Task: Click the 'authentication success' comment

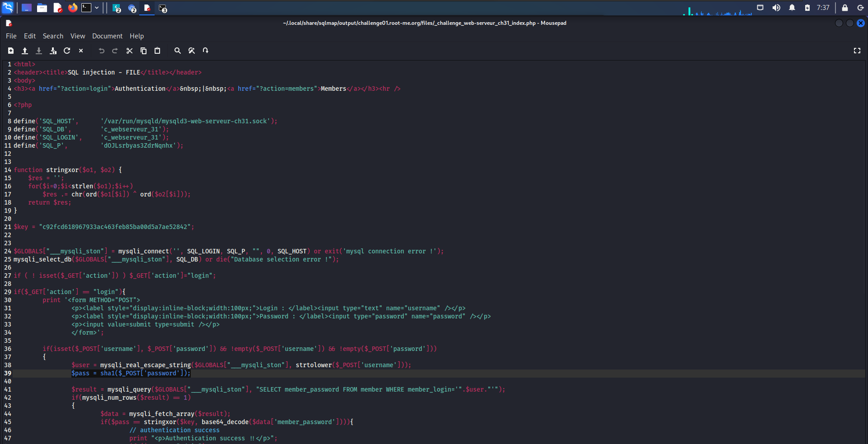Action: 175,430
